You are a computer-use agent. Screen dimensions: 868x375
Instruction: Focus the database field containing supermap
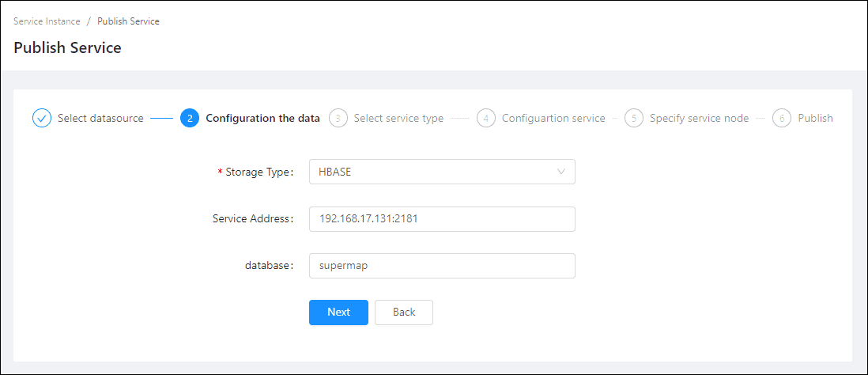click(x=442, y=266)
